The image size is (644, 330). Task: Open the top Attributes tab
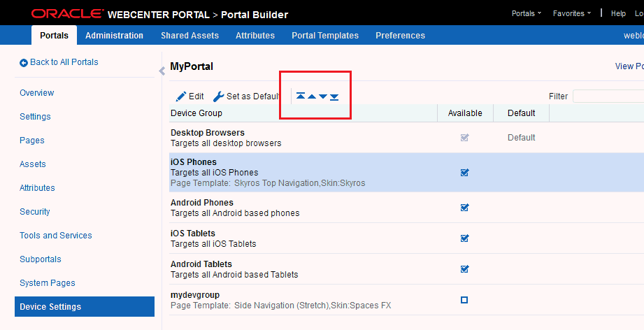[x=255, y=35]
